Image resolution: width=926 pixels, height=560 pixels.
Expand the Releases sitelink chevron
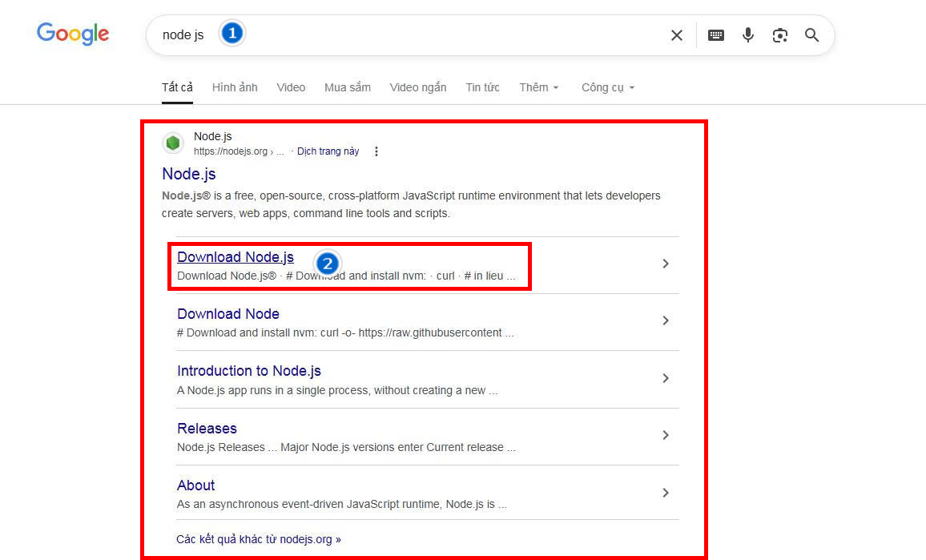click(666, 435)
